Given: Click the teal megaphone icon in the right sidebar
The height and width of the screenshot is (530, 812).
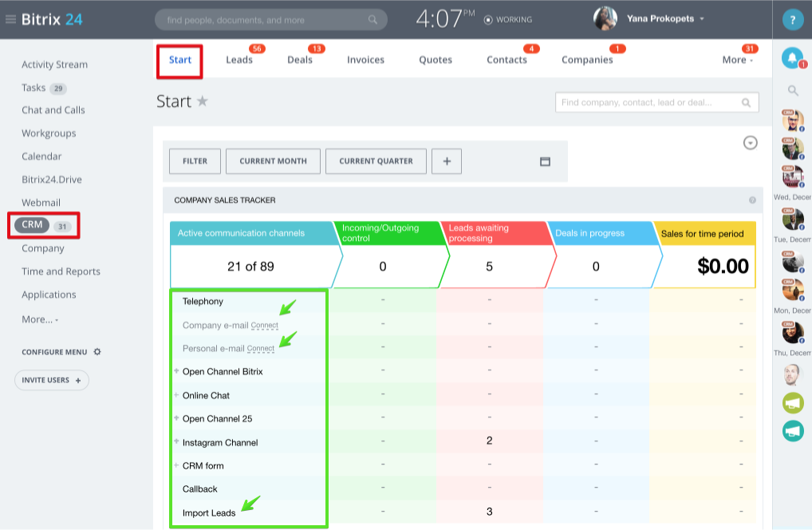Looking at the screenshot, I should point(793,431).
